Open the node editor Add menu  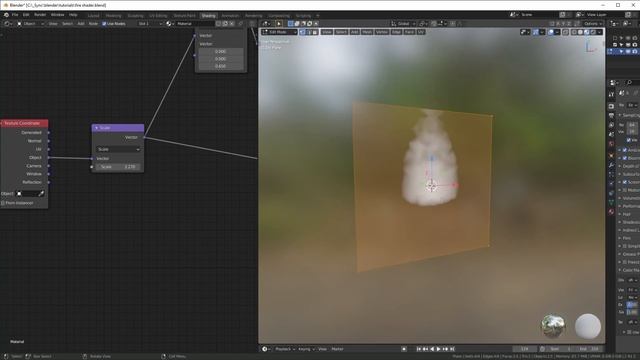point(81,24)
